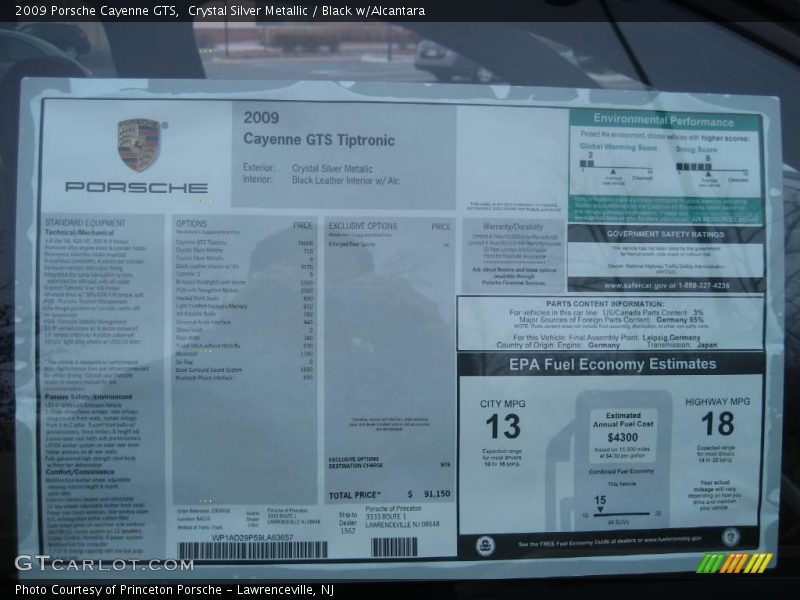Image resolution: width=800 pixels, height=600 pixels.
Task: Click the "Bose Surround Sound System" option row
Action: point(244,370)
